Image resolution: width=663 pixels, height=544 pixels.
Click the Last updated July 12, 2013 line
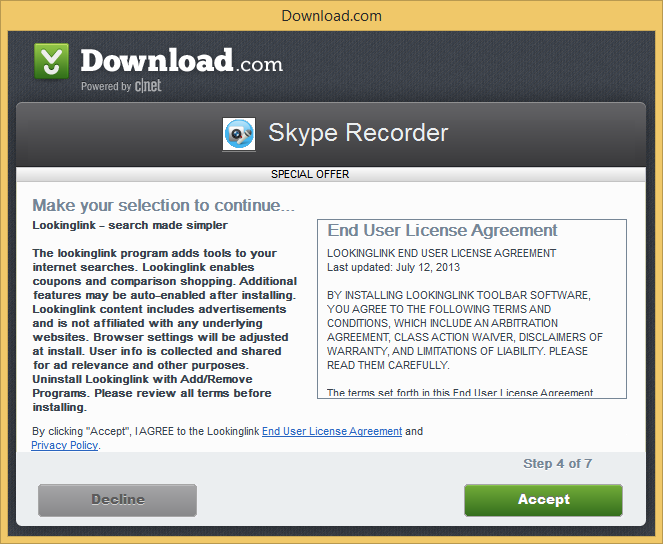(393, 267)
